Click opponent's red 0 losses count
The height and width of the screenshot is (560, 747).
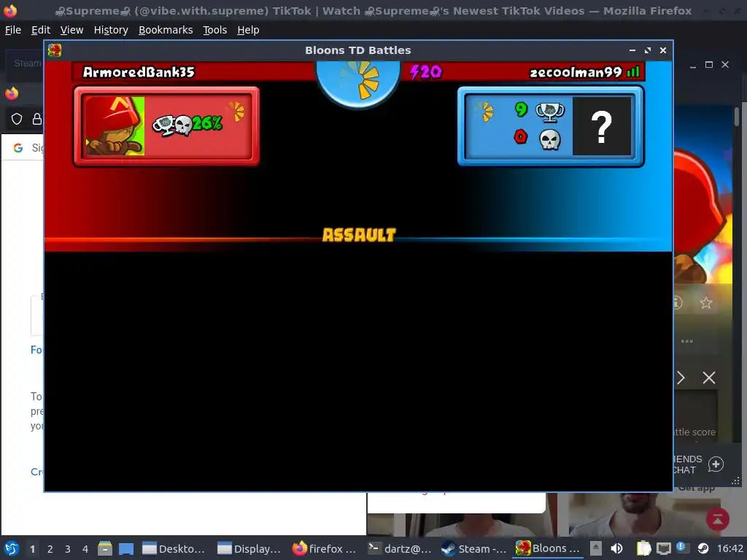click(521, 137)
